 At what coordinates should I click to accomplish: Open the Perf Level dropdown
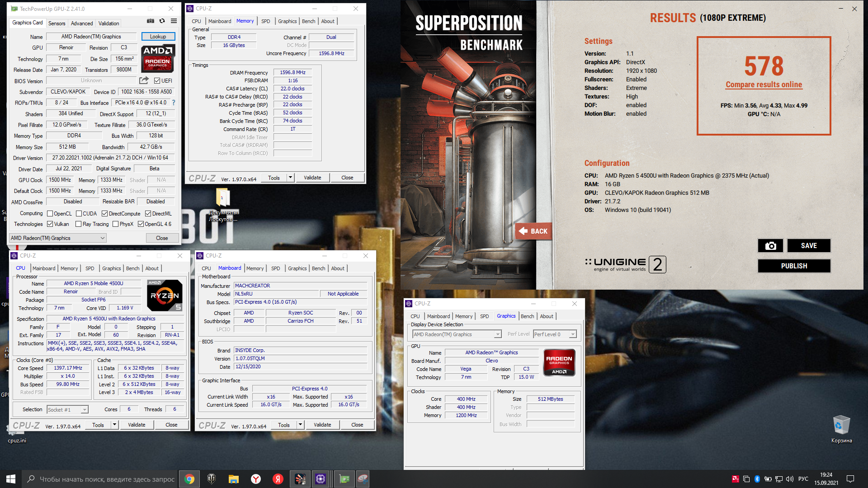pyautogui.click(x=555, y=334)
